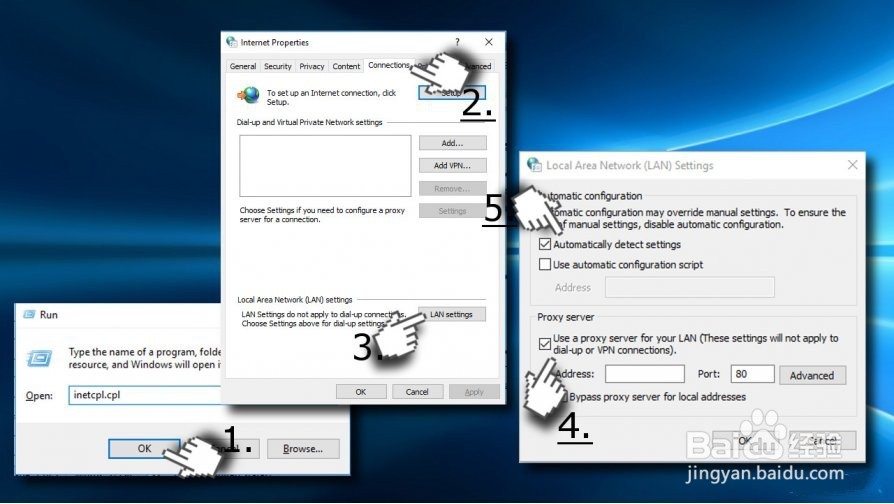
Task: Open the General tab in Internet Properties
Action: tap(243, 66)
